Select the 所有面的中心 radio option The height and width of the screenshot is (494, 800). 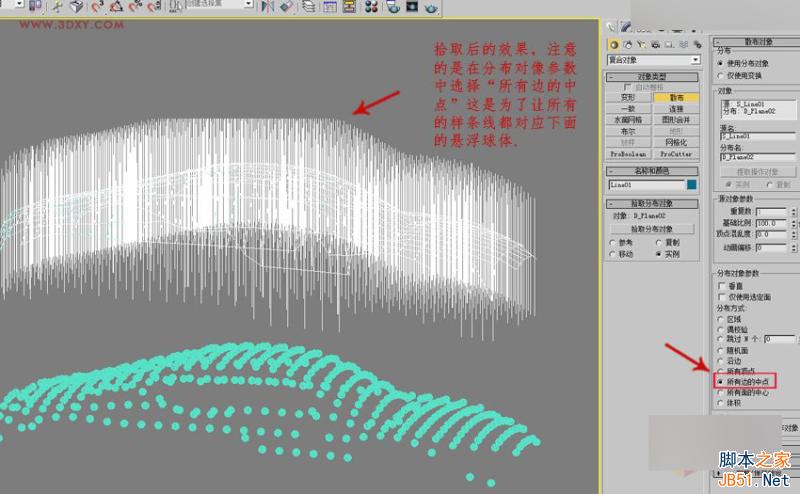click(x=720, y=392)
